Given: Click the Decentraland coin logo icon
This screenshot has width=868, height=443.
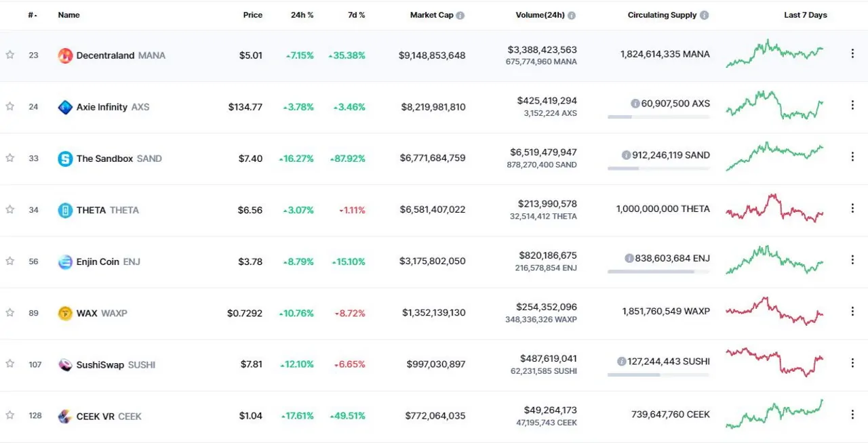Looking at the screenshot, I should (65, 56).
